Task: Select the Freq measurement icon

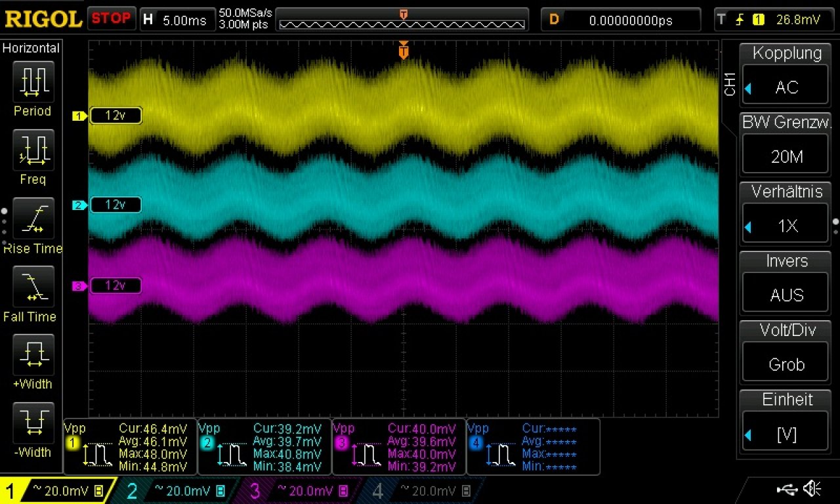Action: click(x=33, y=149)
